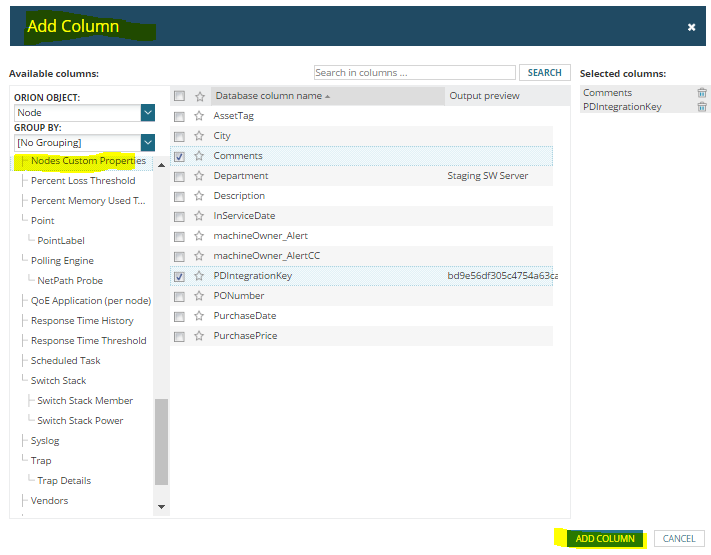Click tree scrollbar up arrow
The image size is (711, 555).
pos(161,166)
